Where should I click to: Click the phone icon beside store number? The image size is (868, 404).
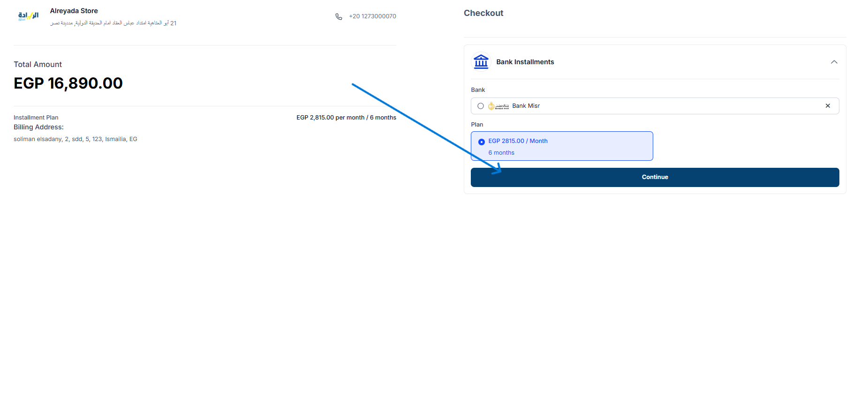[x=339, y=16]
